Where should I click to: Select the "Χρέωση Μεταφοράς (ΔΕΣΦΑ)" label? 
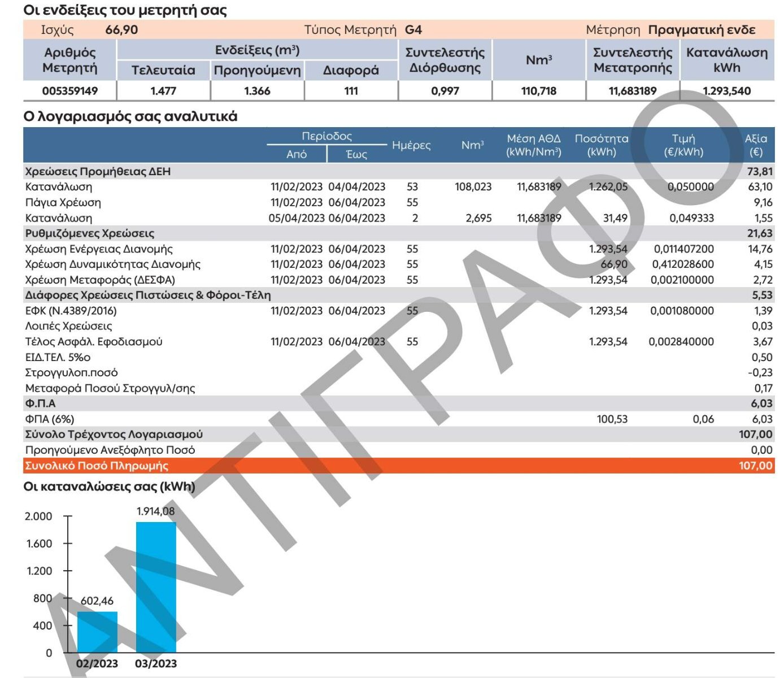100,280
